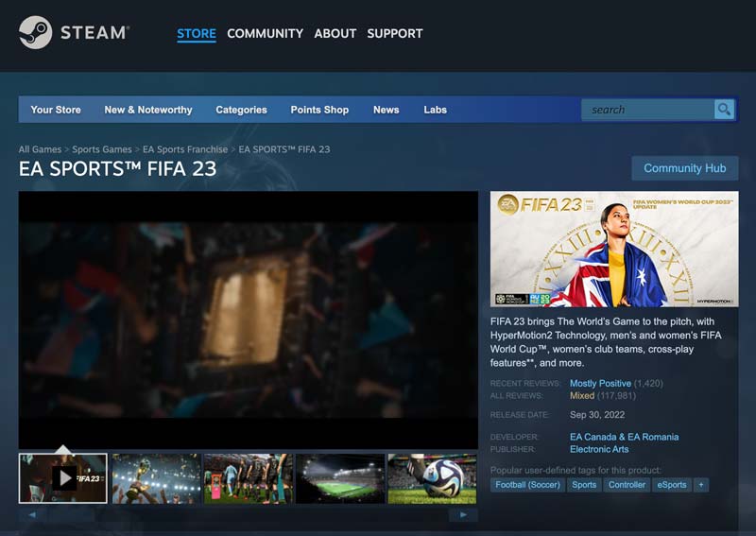Open the COMMUNITY top navigation tab
This screenshot has width=756, height=536.
pos(265,33)
